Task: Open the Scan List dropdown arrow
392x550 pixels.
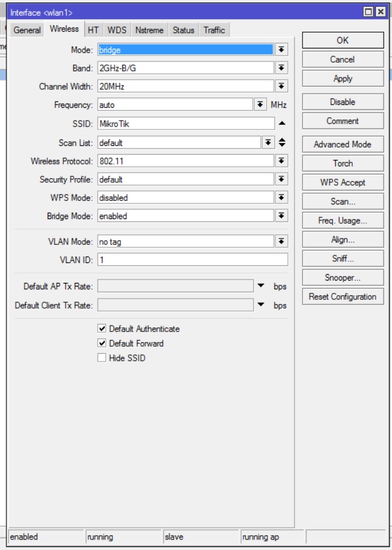Action: [268, 142]
